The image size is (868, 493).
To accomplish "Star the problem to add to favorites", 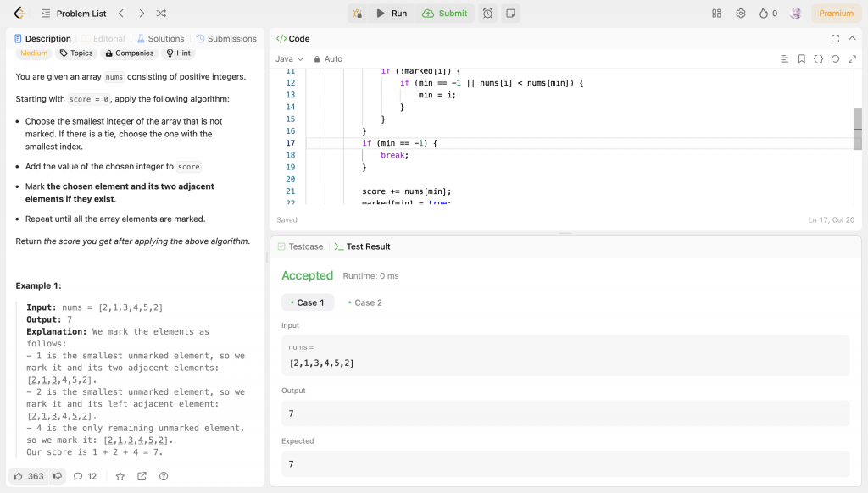I will (120, 476).
